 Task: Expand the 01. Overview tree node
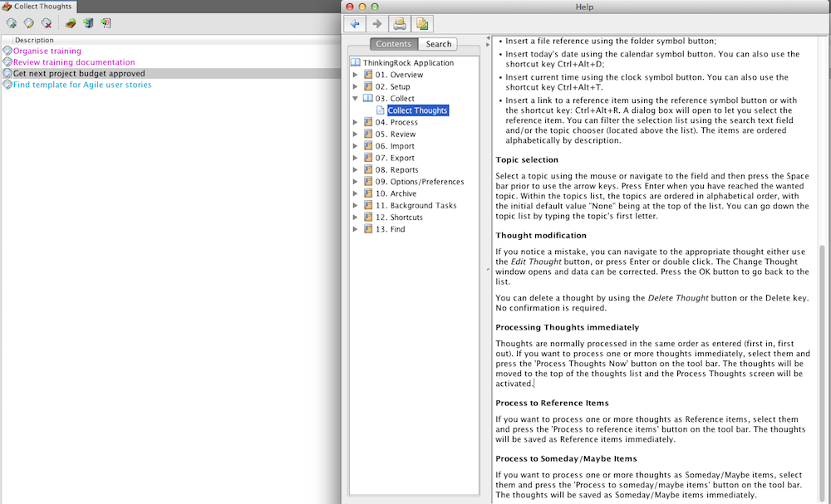click(x=356, y=75)
